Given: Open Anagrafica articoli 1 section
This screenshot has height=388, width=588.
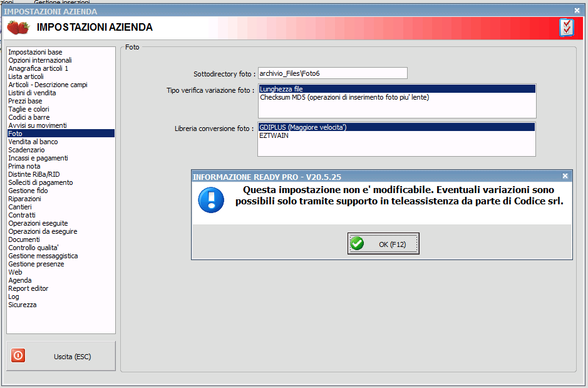Looking at the screenshot, I should click(x=61, y=68).
